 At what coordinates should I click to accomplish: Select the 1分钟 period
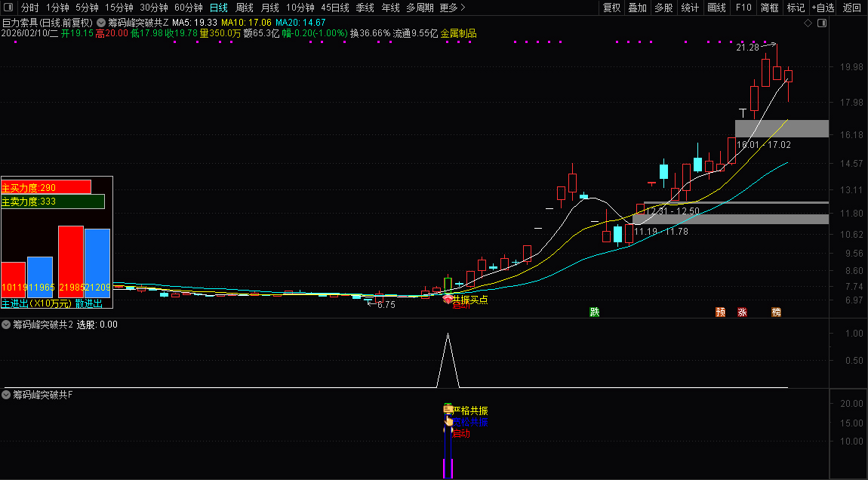[57, 8]
